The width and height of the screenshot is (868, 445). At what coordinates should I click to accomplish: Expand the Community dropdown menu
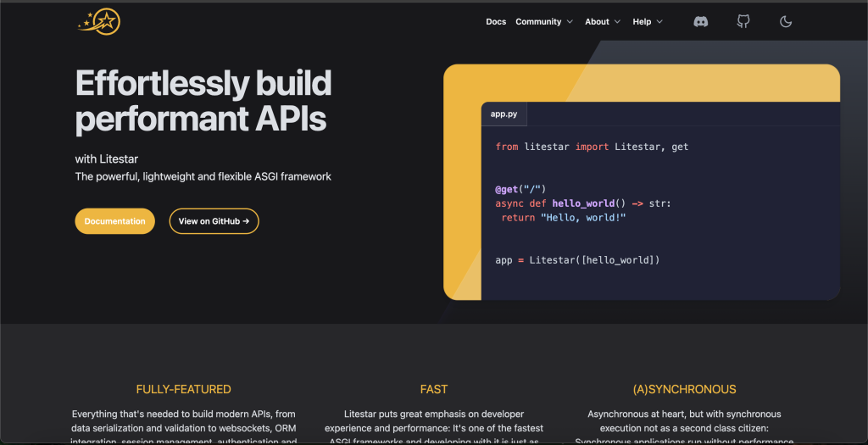click(544, 22)
